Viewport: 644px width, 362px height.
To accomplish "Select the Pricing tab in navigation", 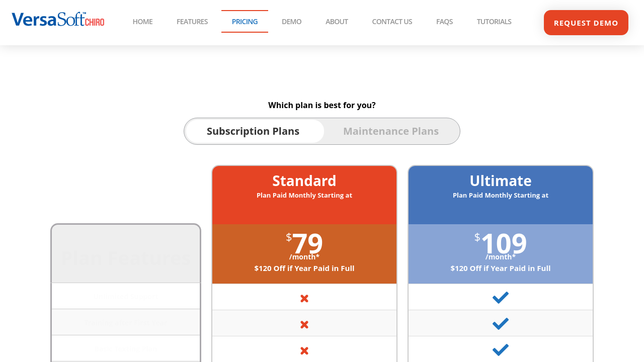I will pyautogui.click(x=245, y=22).
